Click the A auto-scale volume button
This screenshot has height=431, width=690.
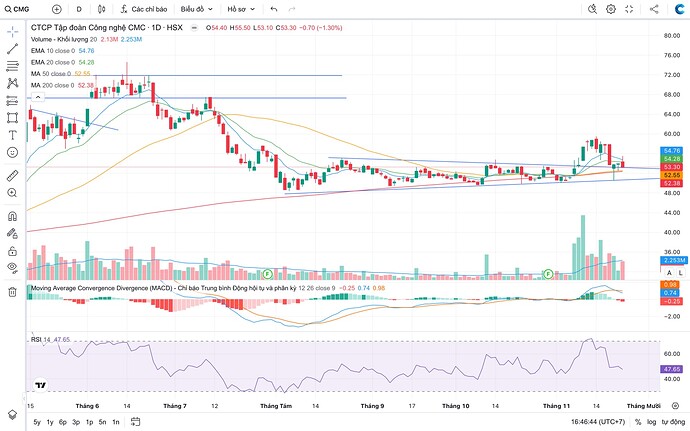[669, 273]
